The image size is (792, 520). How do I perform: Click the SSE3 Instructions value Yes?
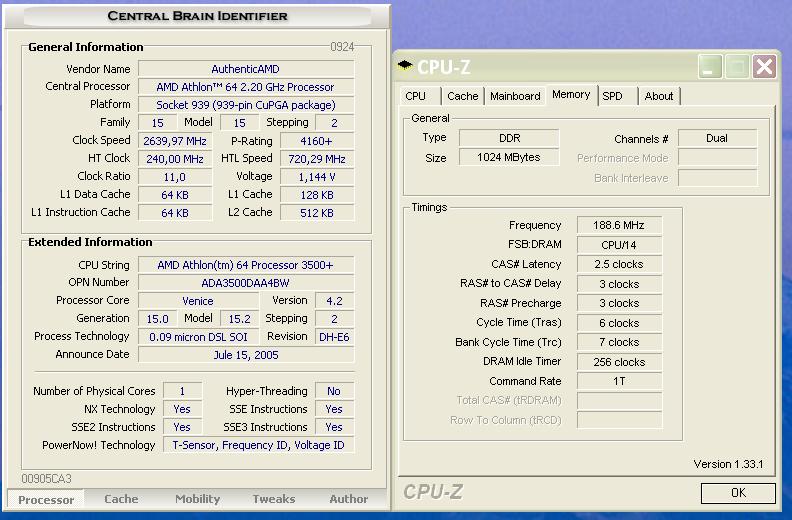coord(334,427)
